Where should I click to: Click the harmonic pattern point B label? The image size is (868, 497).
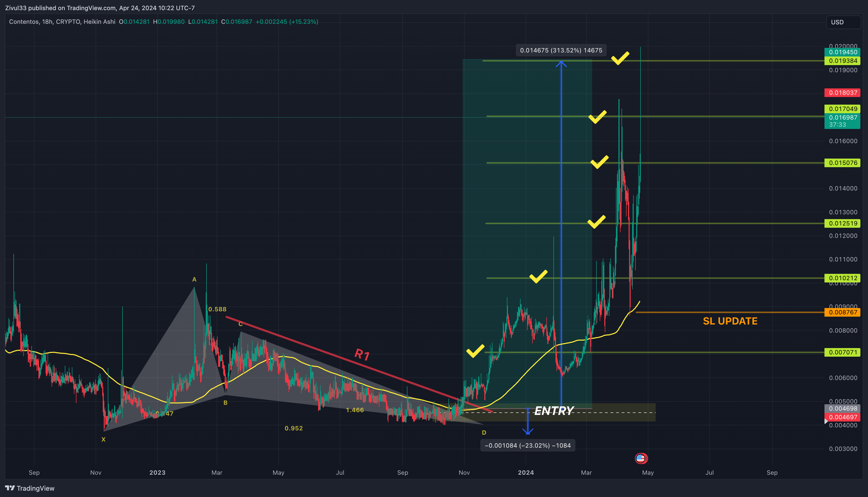(225, 403)
